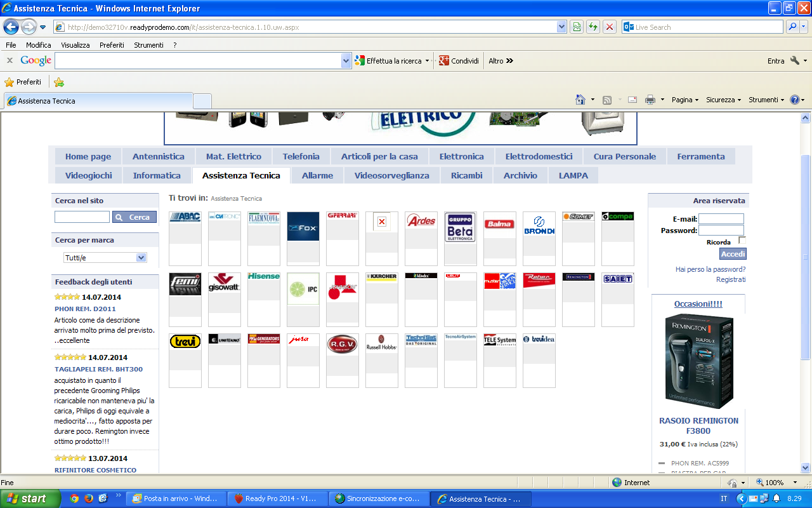Open the Brondi brand logo
Viewport: 812px width, 508px height.
point(539,225)
